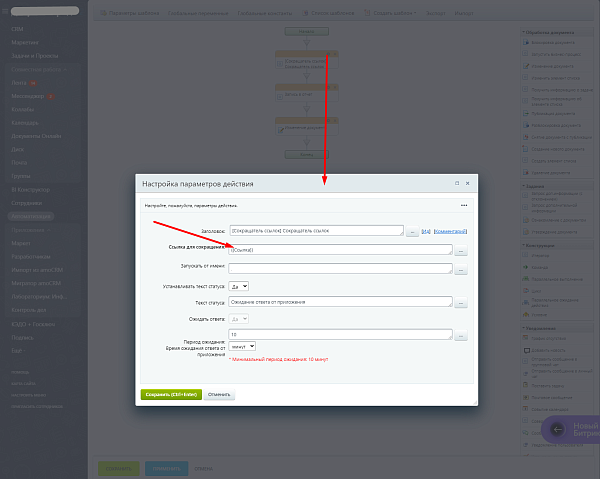Click the Публикация документа action icon
The height and width of the screenshot is (479, 600).
526,113
